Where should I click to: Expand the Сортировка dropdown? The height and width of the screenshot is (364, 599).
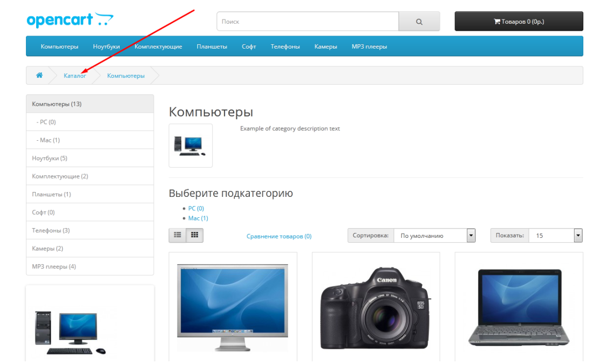click(x=434, y=236)
